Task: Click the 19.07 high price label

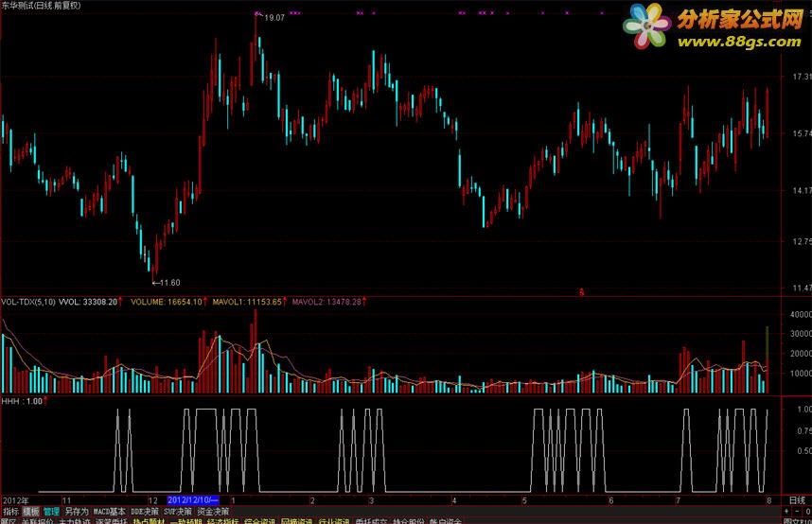Action: pyautogui.click(x=274, y=18)
